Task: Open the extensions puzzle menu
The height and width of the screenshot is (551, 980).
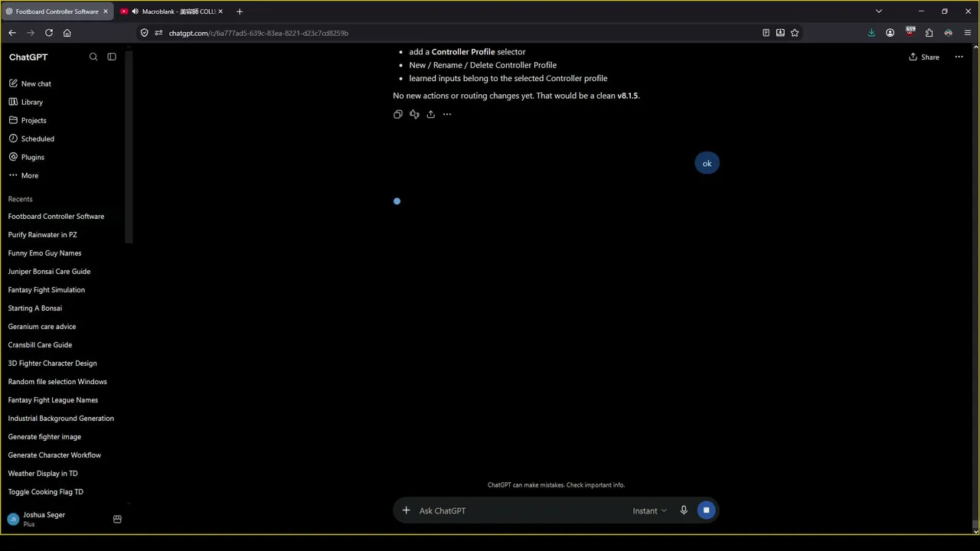Action: (929, 33)
